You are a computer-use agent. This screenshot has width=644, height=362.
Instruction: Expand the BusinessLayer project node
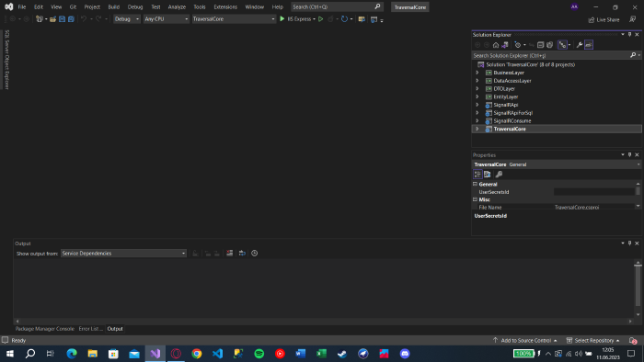[x=477, y=73]
